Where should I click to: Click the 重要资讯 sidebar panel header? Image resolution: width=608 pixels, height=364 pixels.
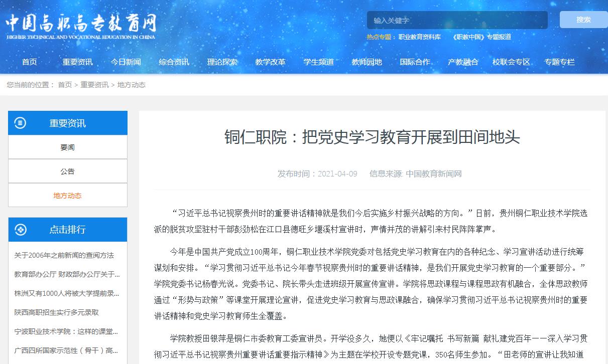pyautogui.click(x=68, y=123)
